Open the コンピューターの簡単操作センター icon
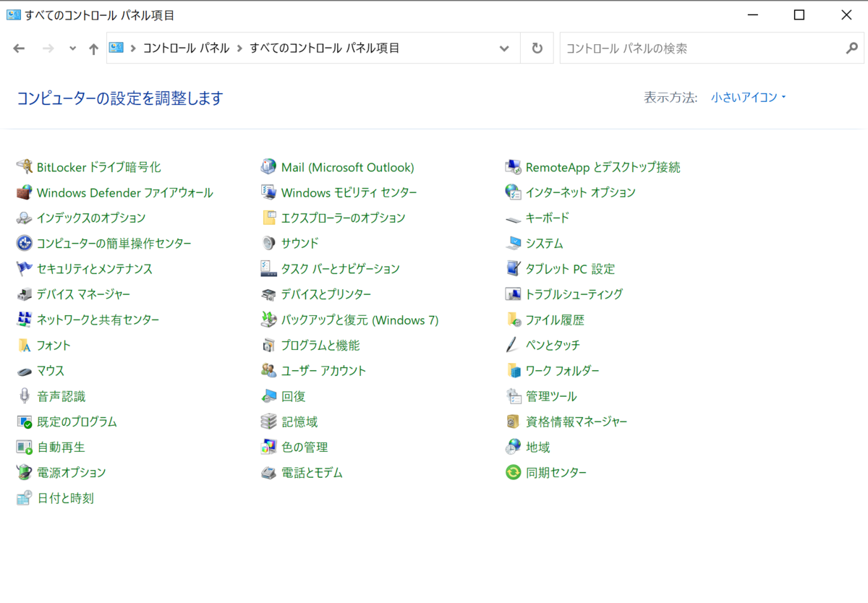The image size is (868, 603). click(25, 243)
